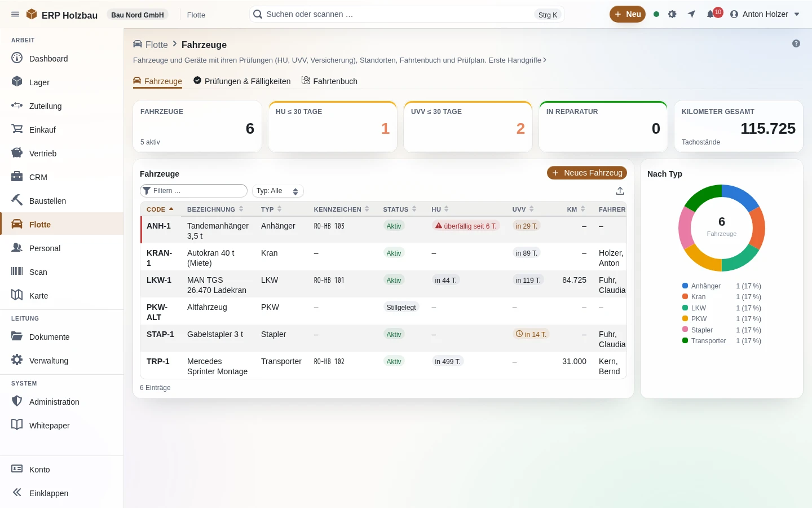Toggle Transporter legend color in chart
Screen dimensions: 812x508
685,341
